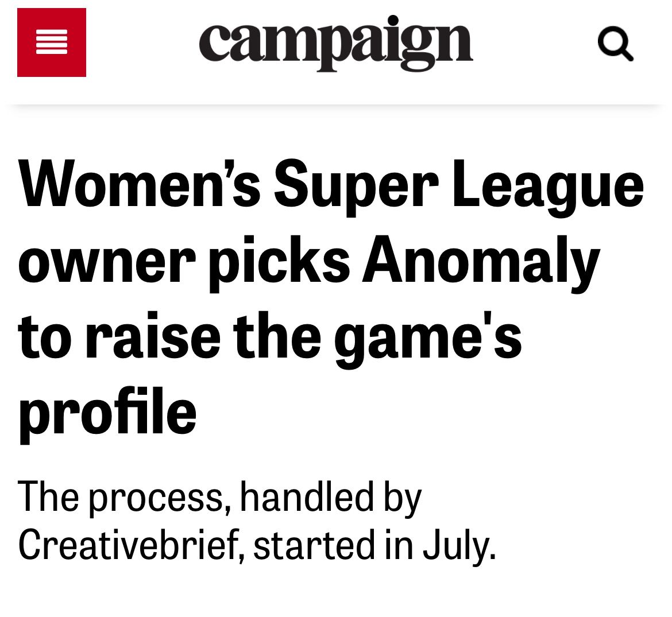Viewport: 672px width, 617px height.
Task: Select the word profile in the headline
Action: click(107, 414)
